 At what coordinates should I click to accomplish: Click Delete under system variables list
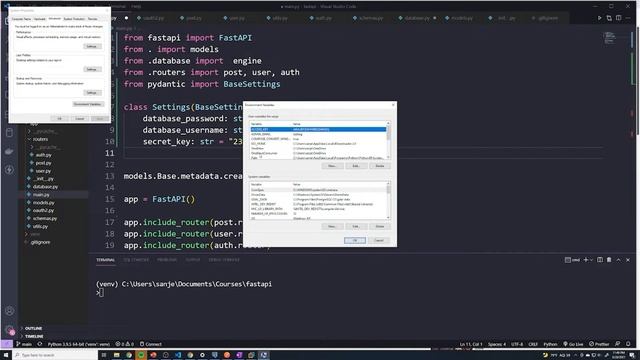pos(380,227)
